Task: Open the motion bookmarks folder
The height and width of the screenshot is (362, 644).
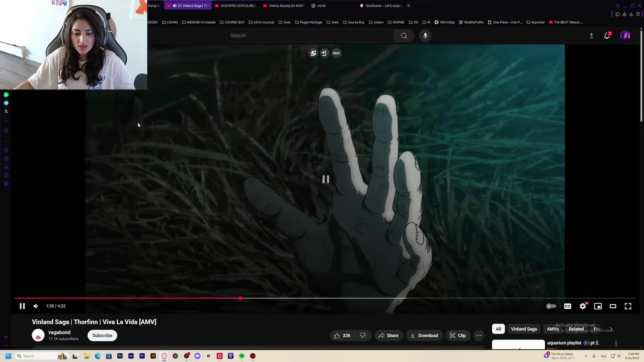Action: (376, 23)
